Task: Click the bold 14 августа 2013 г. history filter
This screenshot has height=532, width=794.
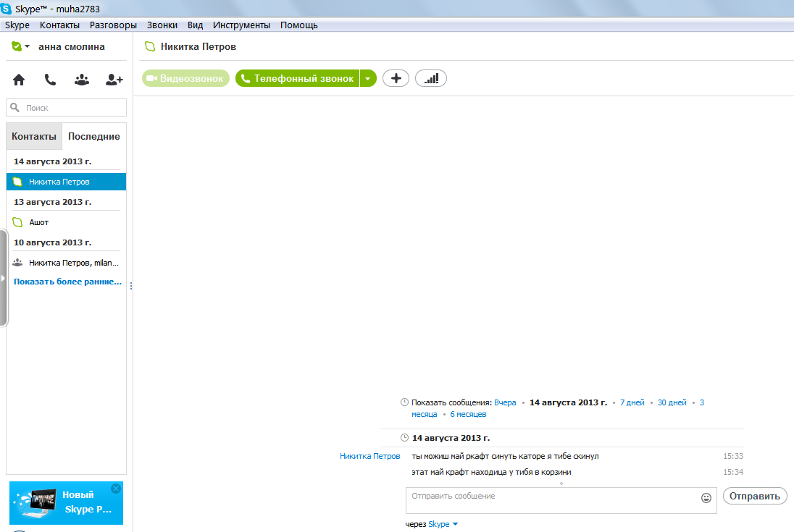Action: point(568,402)
